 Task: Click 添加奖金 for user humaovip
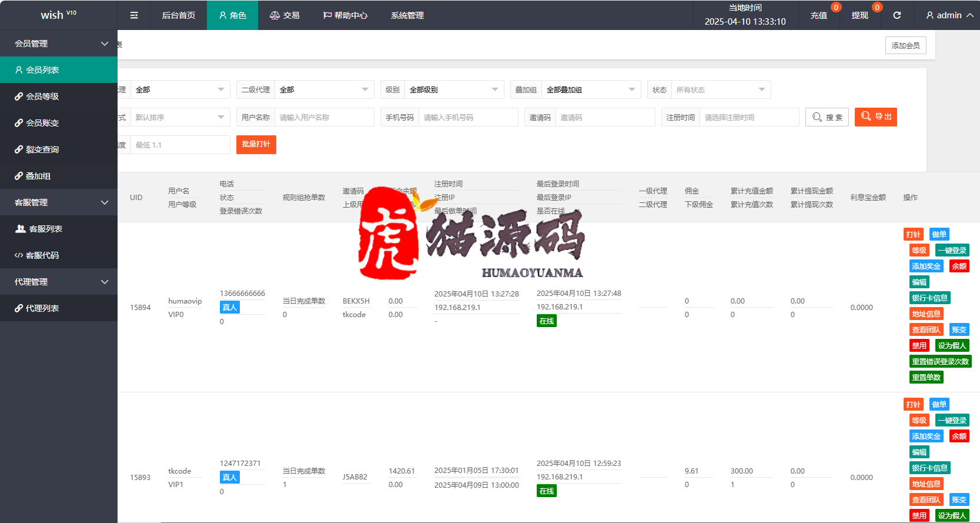pyautogui.click(x=927, y=266)
